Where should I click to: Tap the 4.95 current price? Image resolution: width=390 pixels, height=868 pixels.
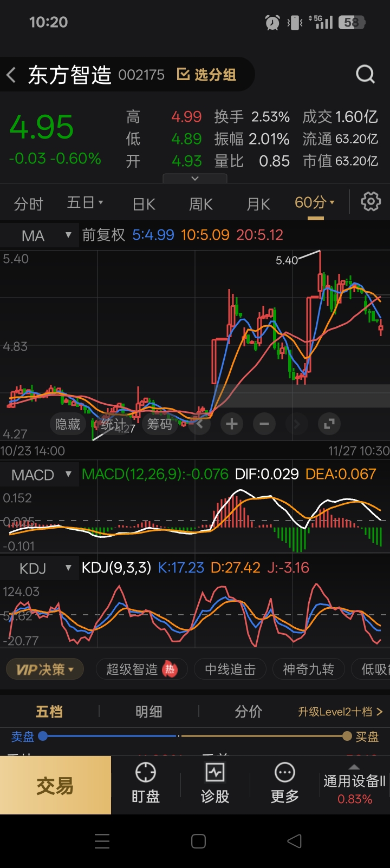coord(42,127)
